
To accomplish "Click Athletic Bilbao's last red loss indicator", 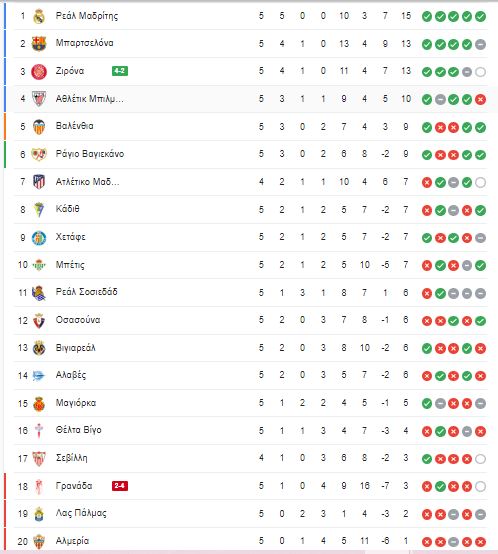I will click(480, 99).
